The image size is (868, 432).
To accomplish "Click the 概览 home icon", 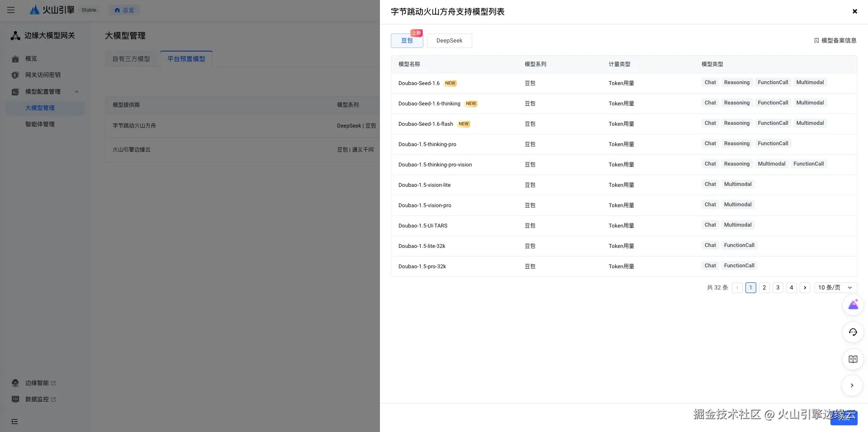I will (x=15, y=59).
